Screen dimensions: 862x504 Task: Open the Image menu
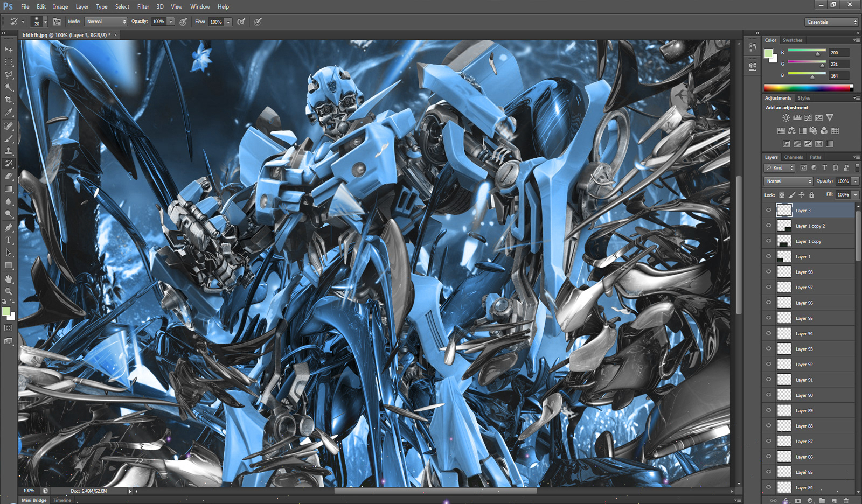(x=60, y=6)
